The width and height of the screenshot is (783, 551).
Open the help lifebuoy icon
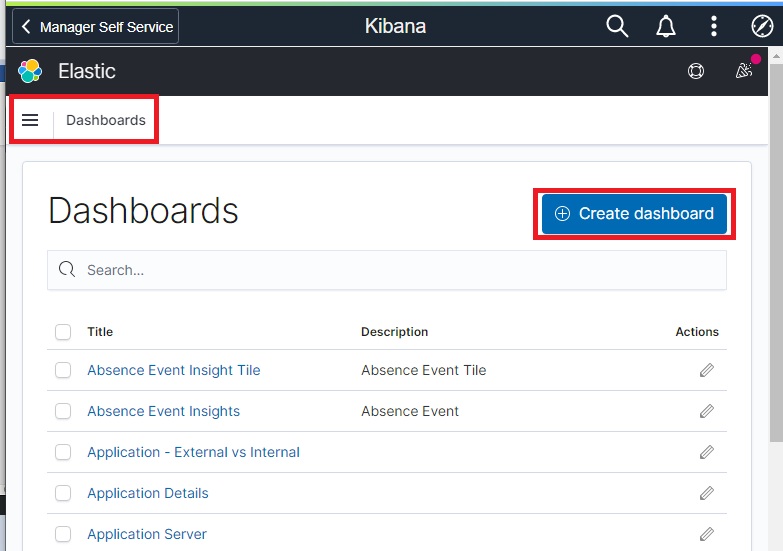pos(696,71)
